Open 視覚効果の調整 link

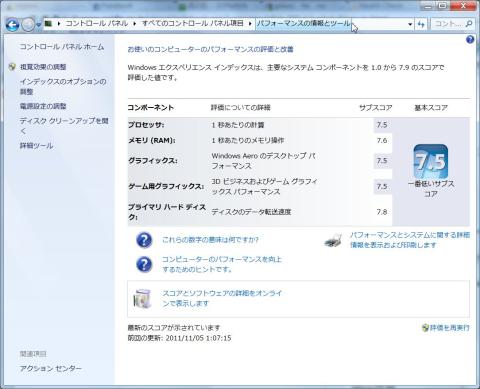click(43, 67)
